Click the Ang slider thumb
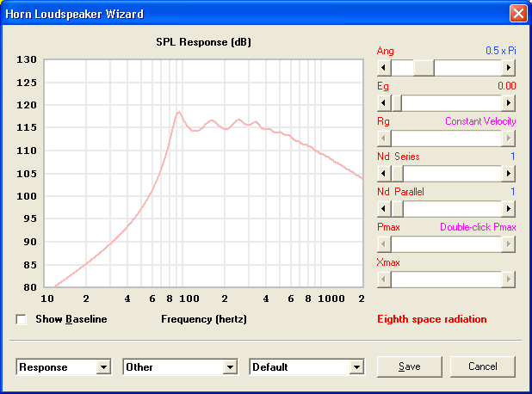The image size is (532, 394). [424, 68]
